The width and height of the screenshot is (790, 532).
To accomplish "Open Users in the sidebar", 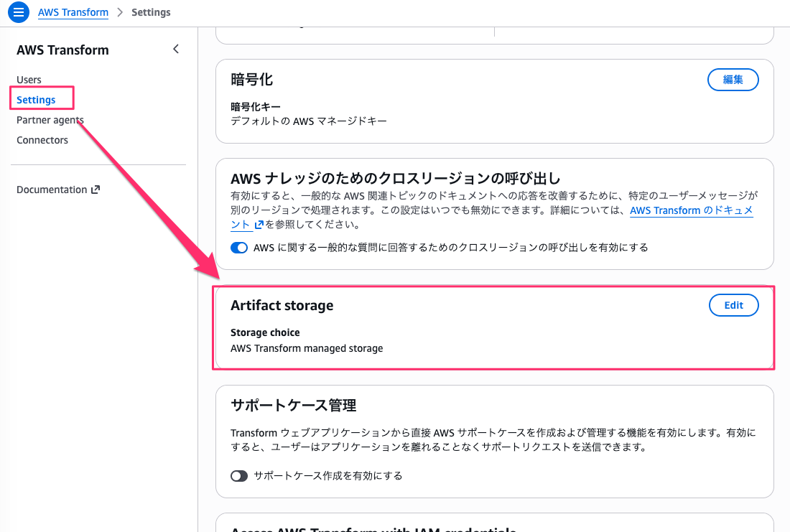I will (29, 80).
